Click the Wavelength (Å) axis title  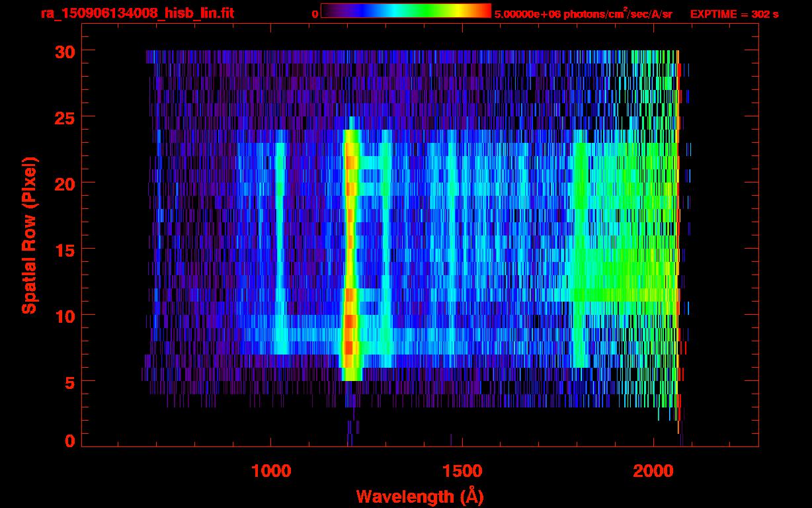point(425,495)
